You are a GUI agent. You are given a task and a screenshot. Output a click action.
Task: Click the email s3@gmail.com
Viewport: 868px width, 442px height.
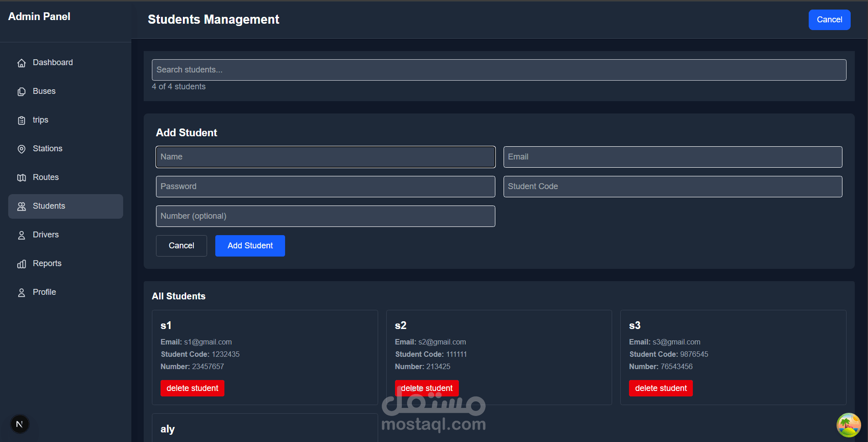(676, 342)
